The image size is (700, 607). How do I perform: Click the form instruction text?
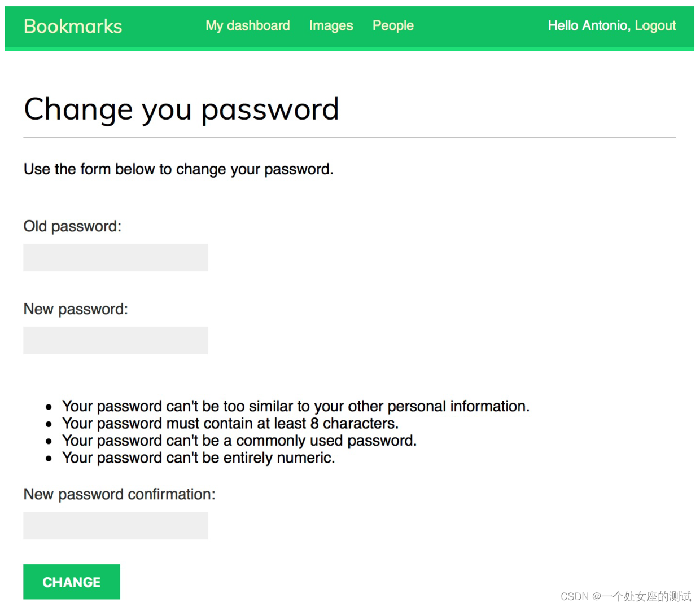point(178,169)
